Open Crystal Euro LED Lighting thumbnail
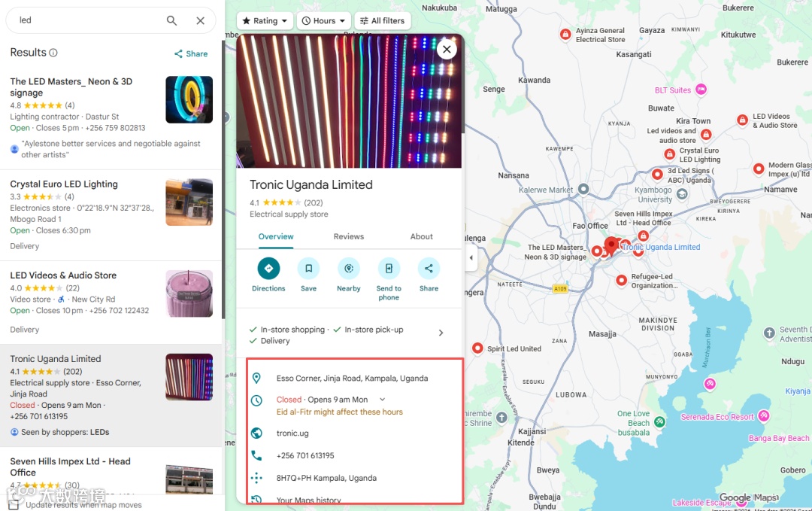This screenshot has height=511, width=812. coord(189,202)
